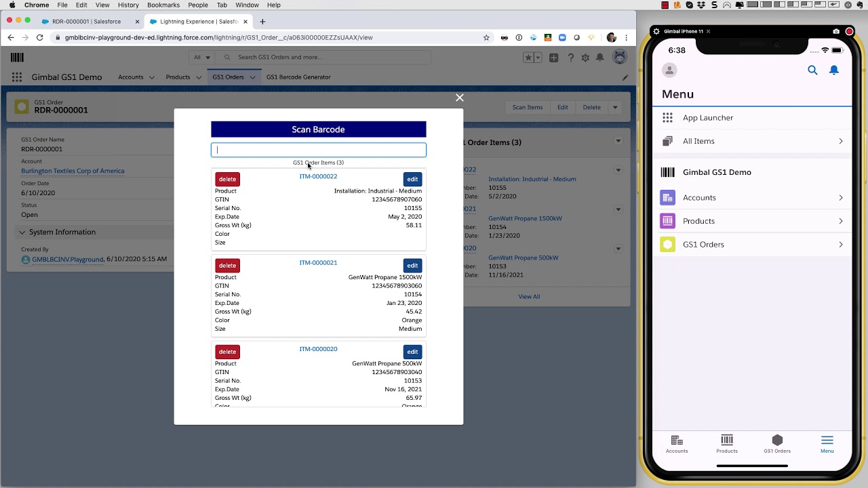
Task: Edit order item ITM-0000021
Action: 412,265
